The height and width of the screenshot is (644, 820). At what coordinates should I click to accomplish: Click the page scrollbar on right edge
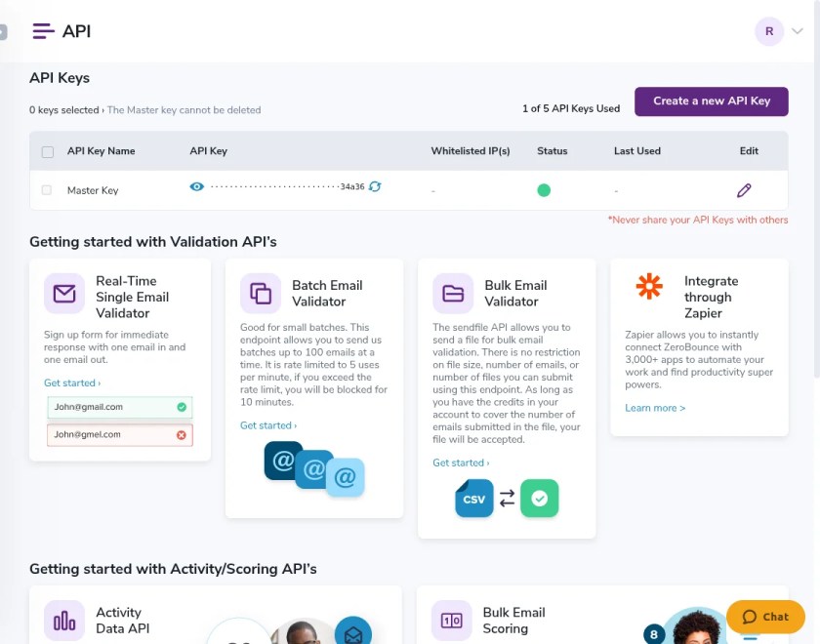click(x=817, y=188)
